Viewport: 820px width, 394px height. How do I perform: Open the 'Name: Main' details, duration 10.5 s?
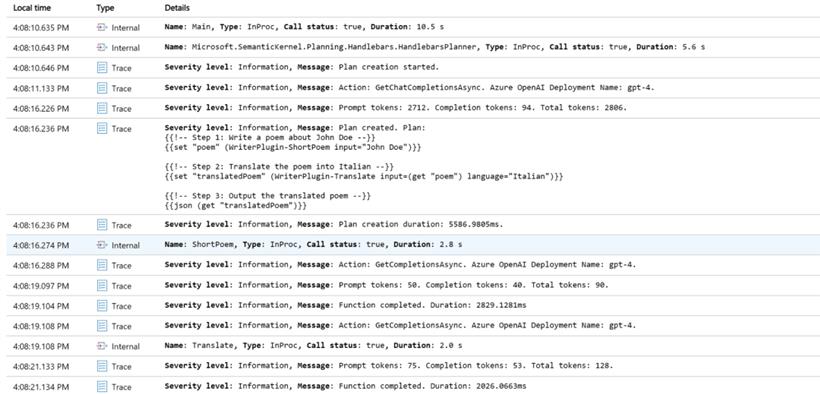[x=304, y=26]
